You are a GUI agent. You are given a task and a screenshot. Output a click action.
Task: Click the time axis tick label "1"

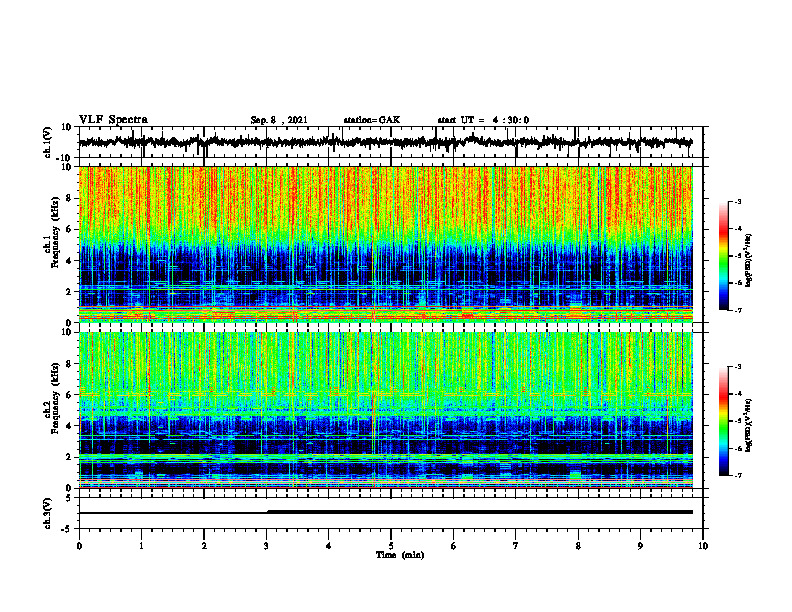tap(141, 546)
